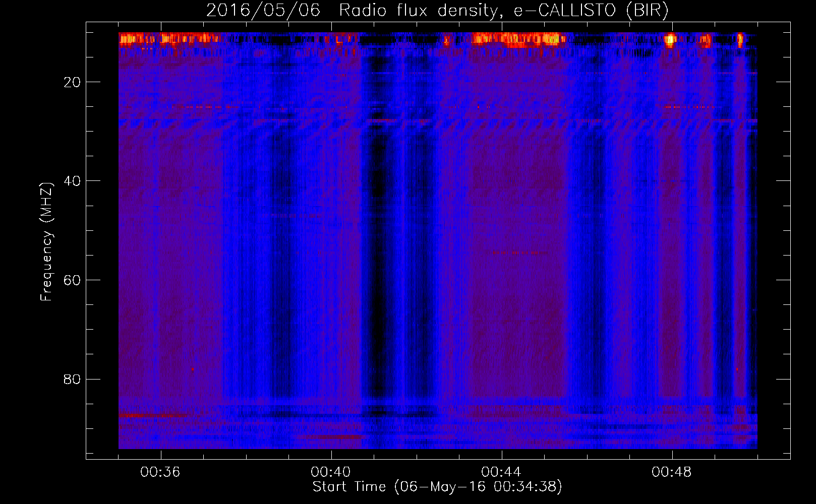
Task: Click the 'Start Time (06-May-16 00:34:38)' label
Action: pos(437,487)
